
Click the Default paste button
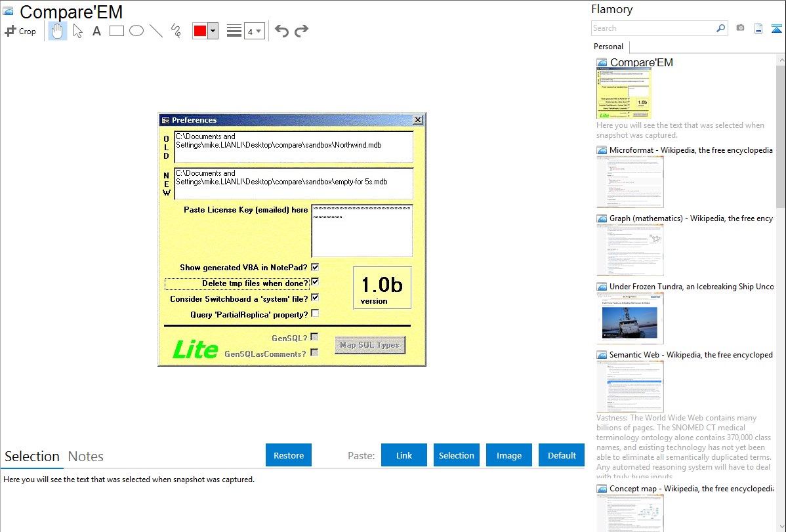pyautogui.click(x=562, y=455)
